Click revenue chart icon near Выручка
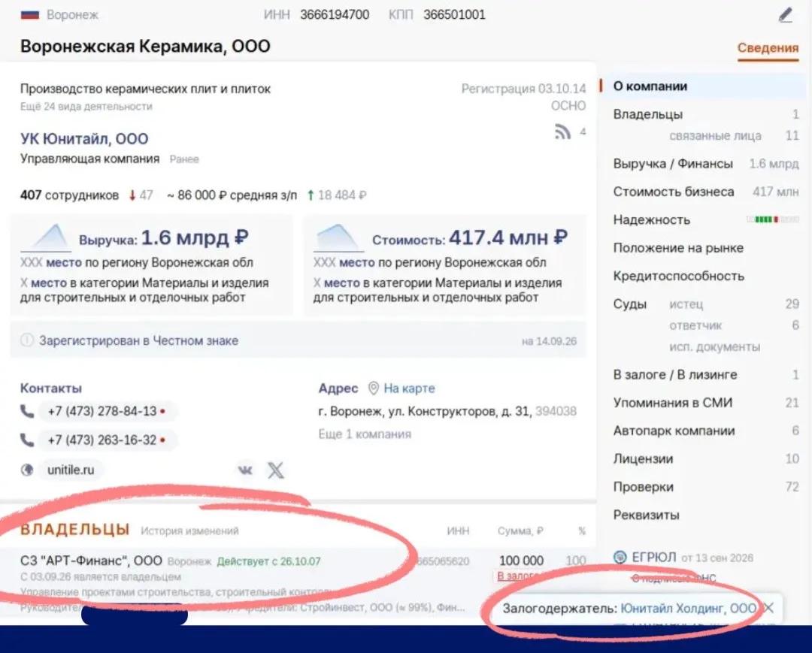Viewport: 812px width, 653px height. pyautogui.click(x=46, y=237)
